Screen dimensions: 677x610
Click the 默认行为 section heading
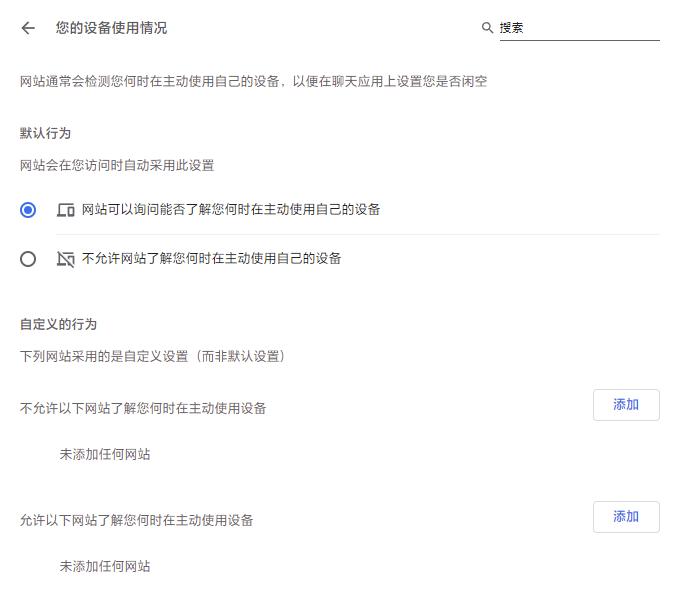pos(45,133)
